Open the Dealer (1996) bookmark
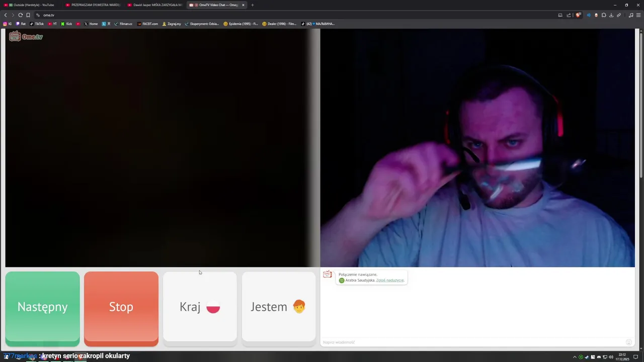 279,24
